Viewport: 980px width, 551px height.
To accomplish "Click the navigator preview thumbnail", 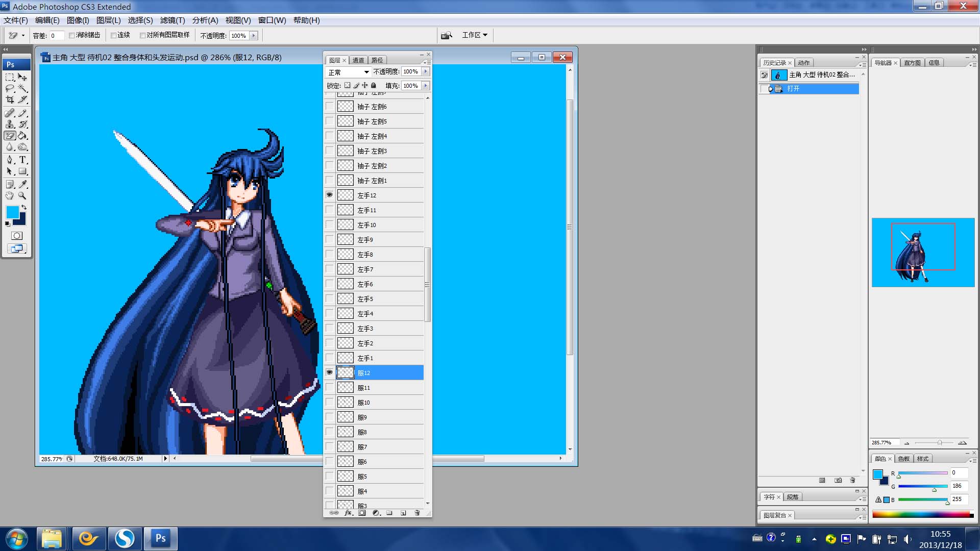I will pos(923,252).
